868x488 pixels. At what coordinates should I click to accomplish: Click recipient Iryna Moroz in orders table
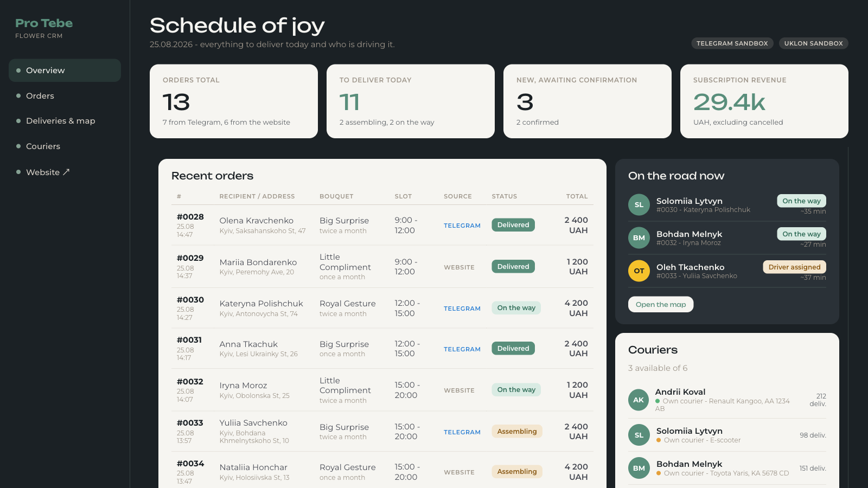coord(243,386)
